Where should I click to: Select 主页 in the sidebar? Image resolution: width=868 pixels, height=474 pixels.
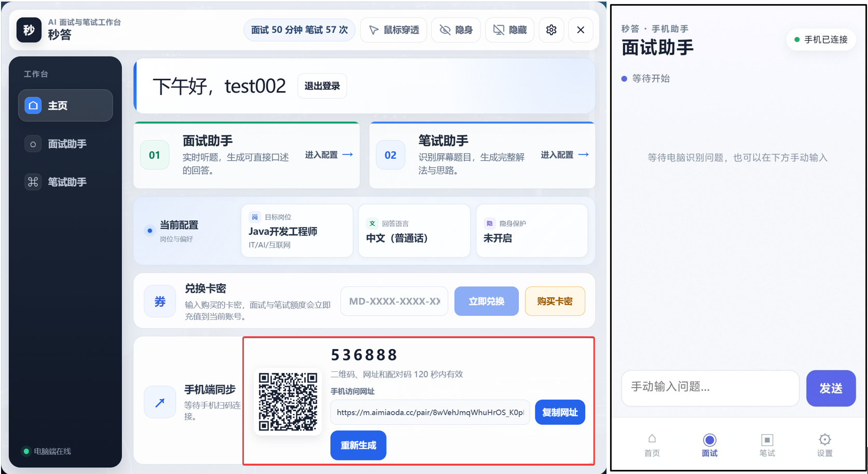point(65,105)
